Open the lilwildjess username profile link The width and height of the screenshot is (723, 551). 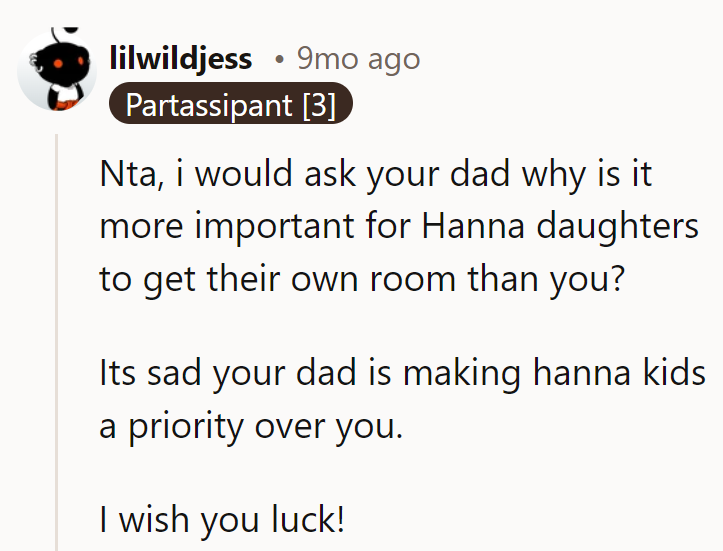click(181, 59)
